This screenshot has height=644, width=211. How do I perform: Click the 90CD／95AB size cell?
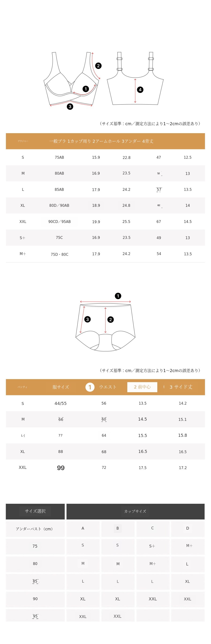pyautogui.click(x=60, y=222)
